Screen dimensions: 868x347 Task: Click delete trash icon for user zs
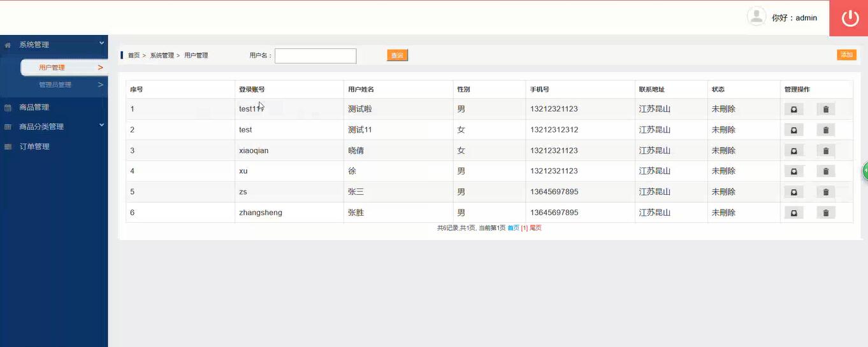tap(826, 192)
